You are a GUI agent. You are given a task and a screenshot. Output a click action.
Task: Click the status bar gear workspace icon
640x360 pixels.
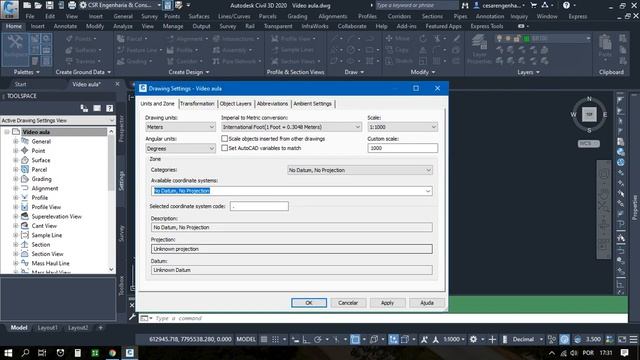point(473,339)
